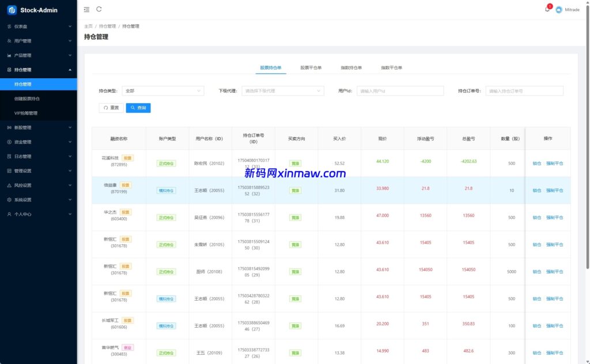
Task: Switch to the 股票平仓单 tab
Action: pos(311,68)
